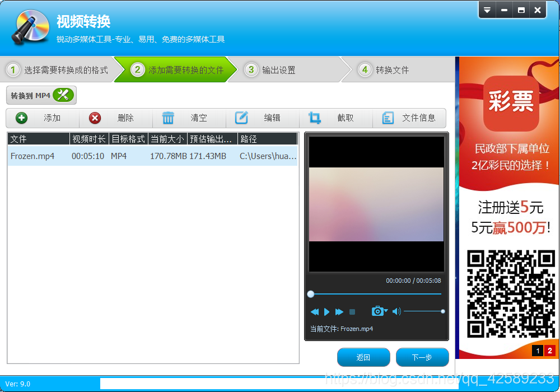Click ad page indicator 1
Image resolution: width=560 pixels, height=392 pixels.
tap(538, 351)
